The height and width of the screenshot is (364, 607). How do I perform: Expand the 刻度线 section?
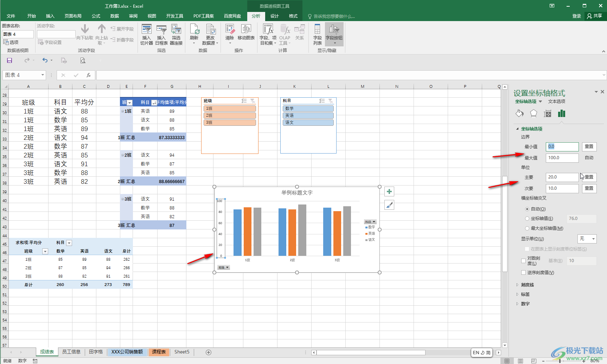527,285
